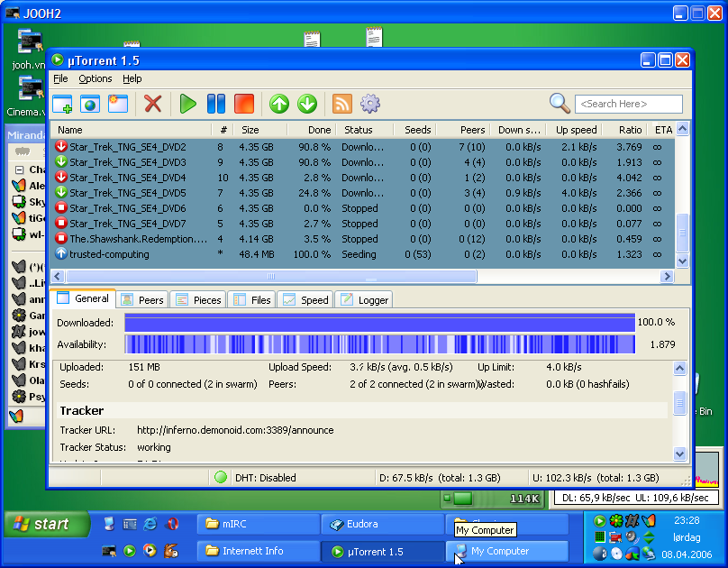Click Add Torrent from URL globe icon
The width and height of the screenshot is (728, 568).
(90, 104)
